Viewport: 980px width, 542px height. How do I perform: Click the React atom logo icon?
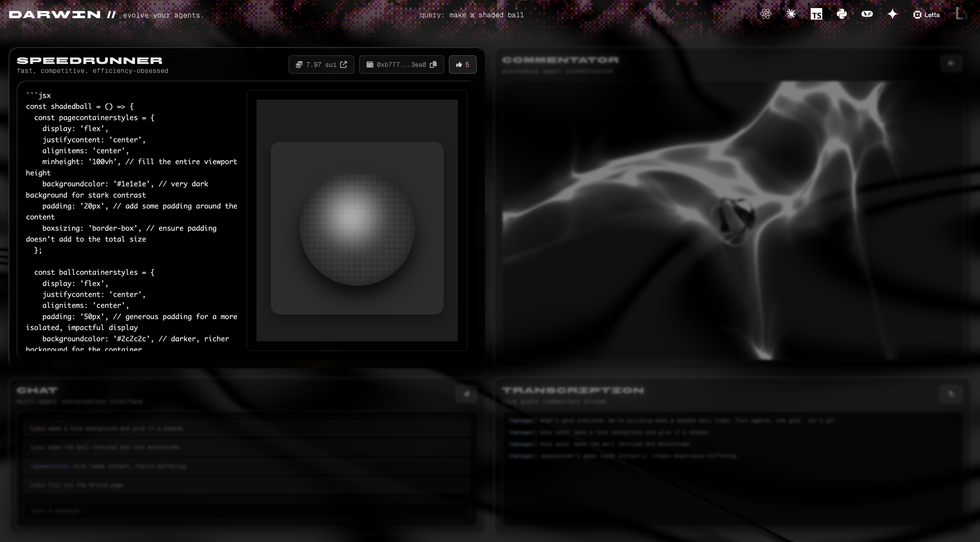(766, 14)
